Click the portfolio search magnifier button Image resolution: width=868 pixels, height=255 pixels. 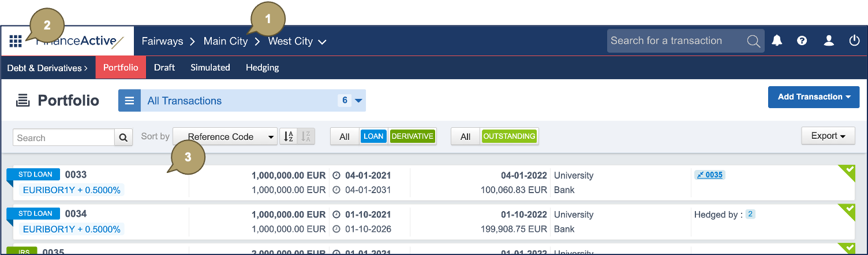pos(123,138)
